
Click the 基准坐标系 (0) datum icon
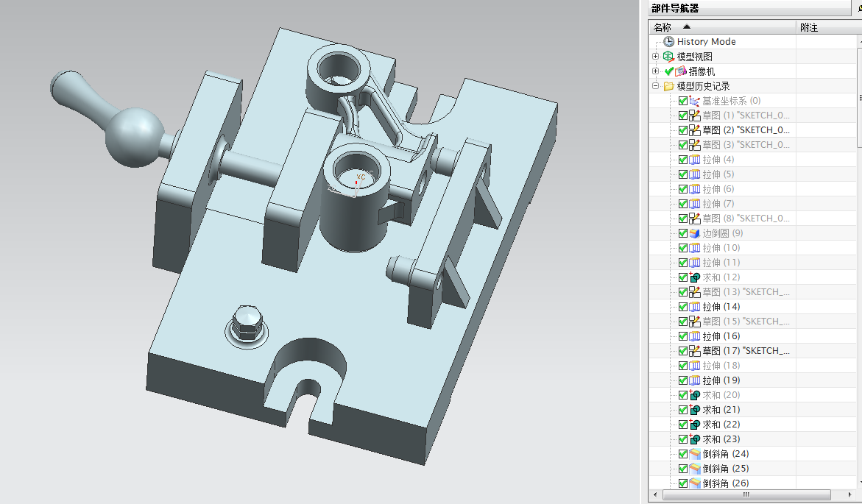coord(695,101)
